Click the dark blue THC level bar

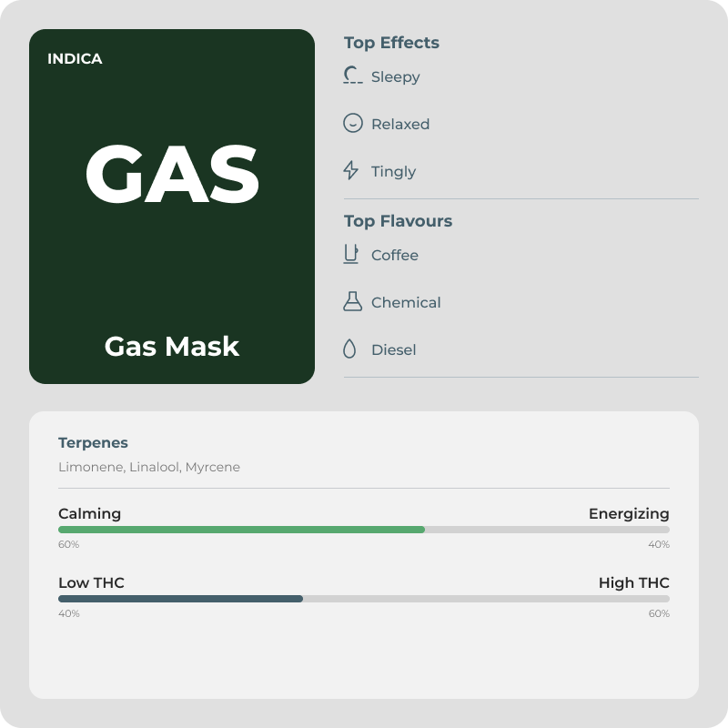tap(180, 599)
